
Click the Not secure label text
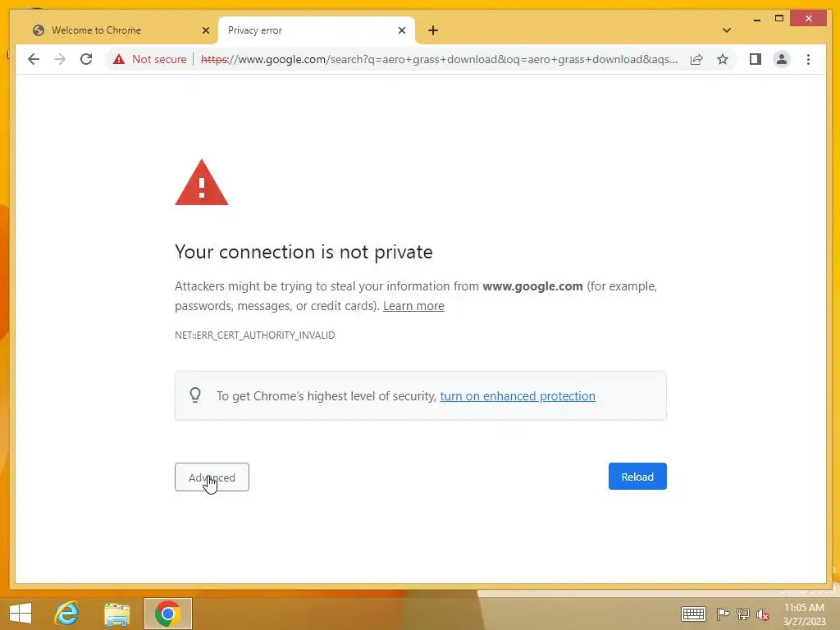pos(159,59)
